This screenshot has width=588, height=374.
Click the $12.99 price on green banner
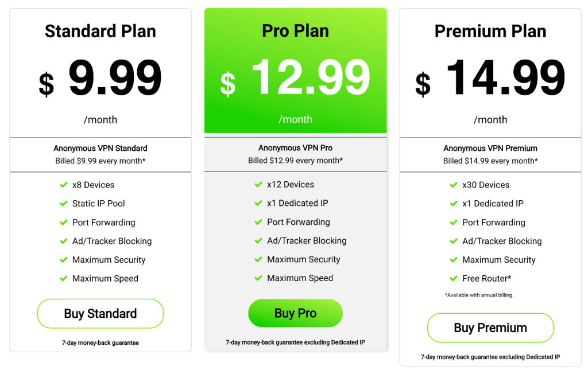pos(296,77)
